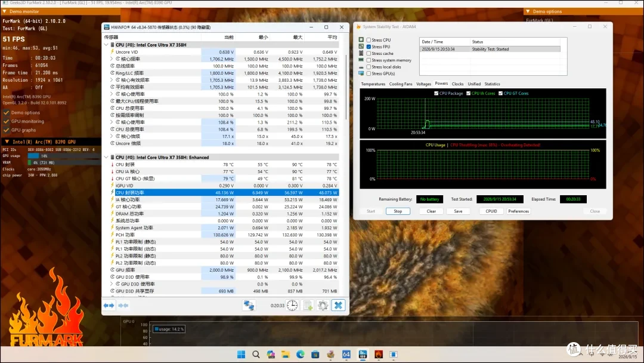The height and width of the screenshot is (363, 644).
Task: Open Copilot icon on taskbar
Action: point(271,355)
